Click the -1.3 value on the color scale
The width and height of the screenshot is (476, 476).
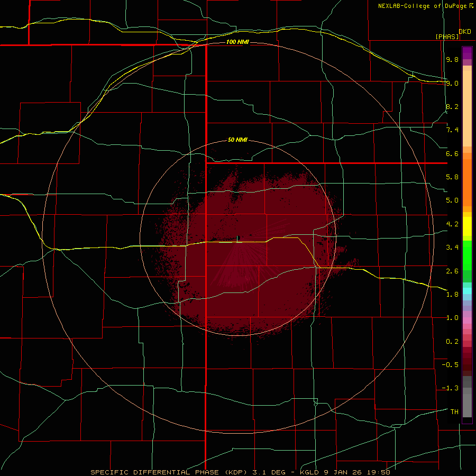[x=450, y=388]
